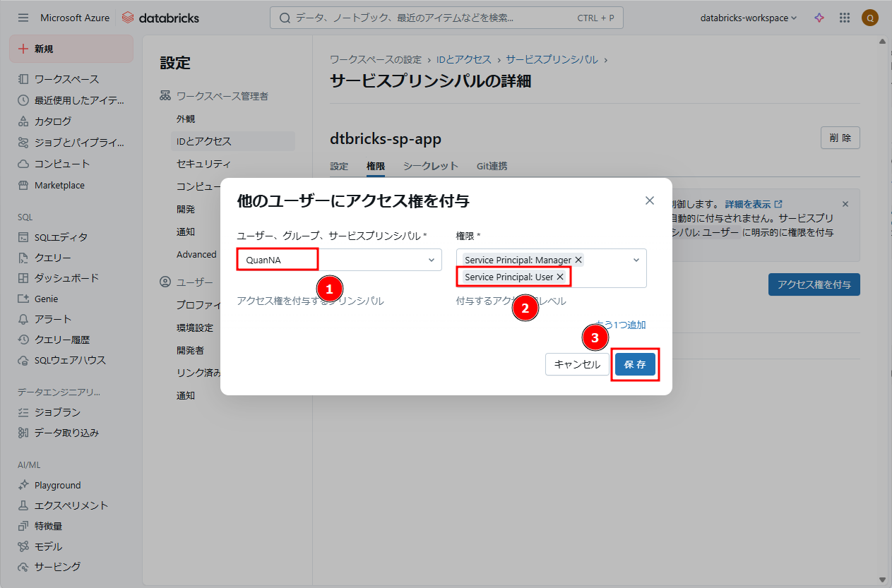Open the apps grid switcher icon
Screen dimensions: 892x588
click(x=845, y=18)
